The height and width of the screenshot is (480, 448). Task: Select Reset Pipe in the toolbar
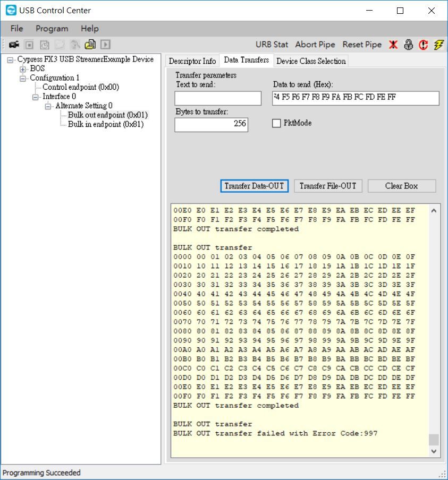[x=362, y=45]
